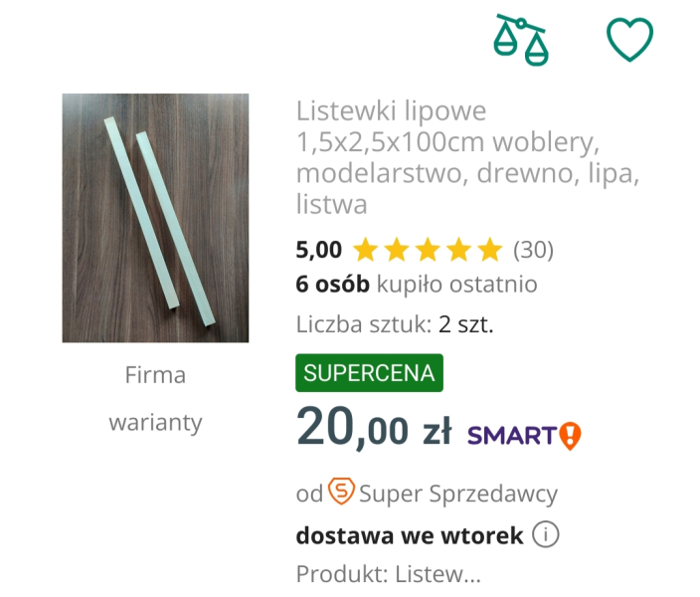Click the 20,00 zł price
This screenshot has width=700, height=597.
pos(374,427)
